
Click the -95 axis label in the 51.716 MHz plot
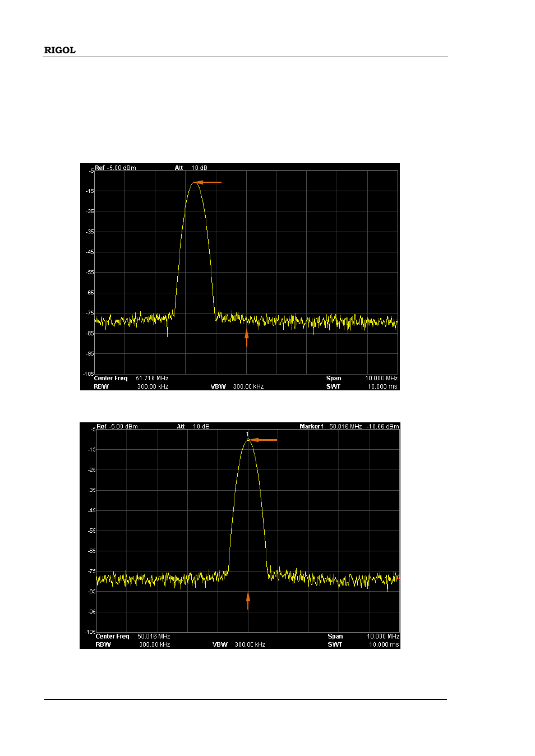[x=90, y=354]
